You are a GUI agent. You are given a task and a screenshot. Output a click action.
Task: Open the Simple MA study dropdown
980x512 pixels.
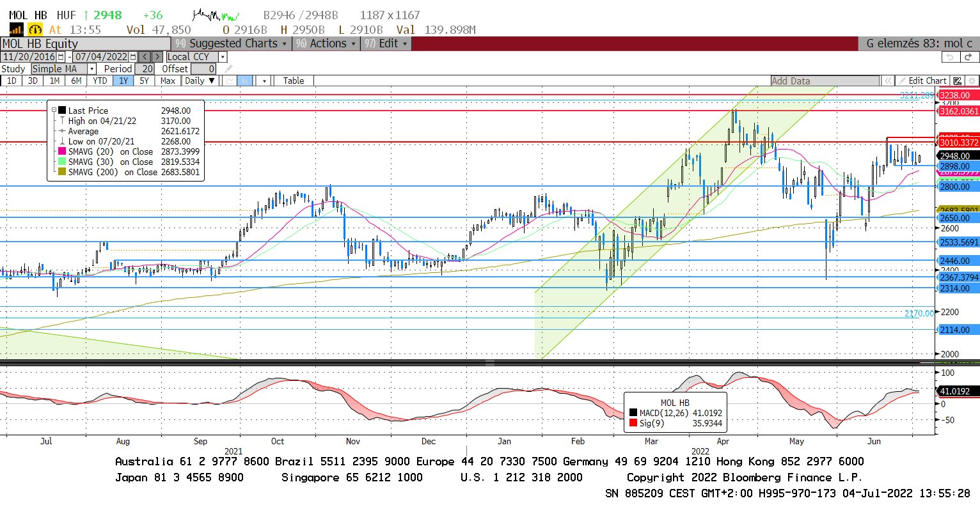[91, 68]
